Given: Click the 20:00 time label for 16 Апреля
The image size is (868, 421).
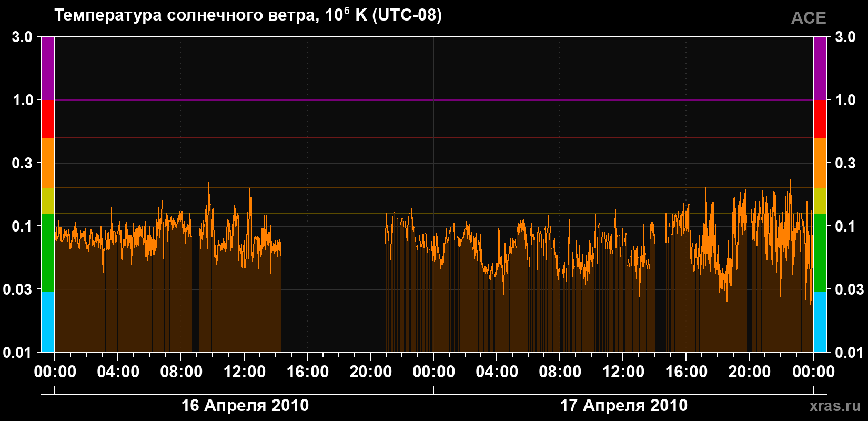Looking at the screenshot, I should point(371,372).
